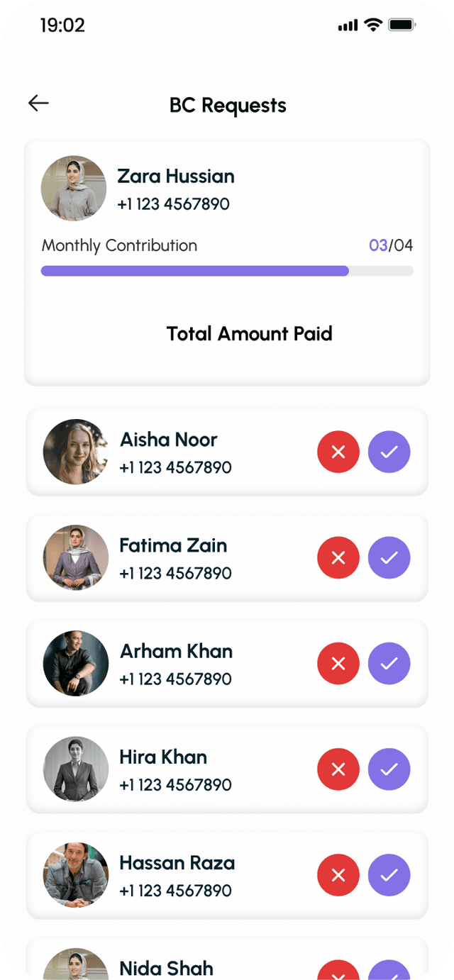Reject Hira Khan's request
The height and width of the screenshot is (980, 454).
point(338,769)
